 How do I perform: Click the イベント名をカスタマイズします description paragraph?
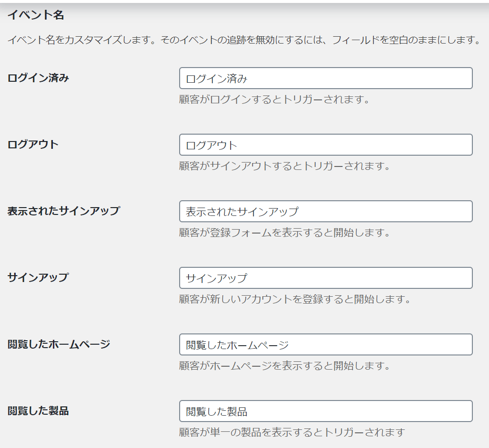tap(244, 40)
